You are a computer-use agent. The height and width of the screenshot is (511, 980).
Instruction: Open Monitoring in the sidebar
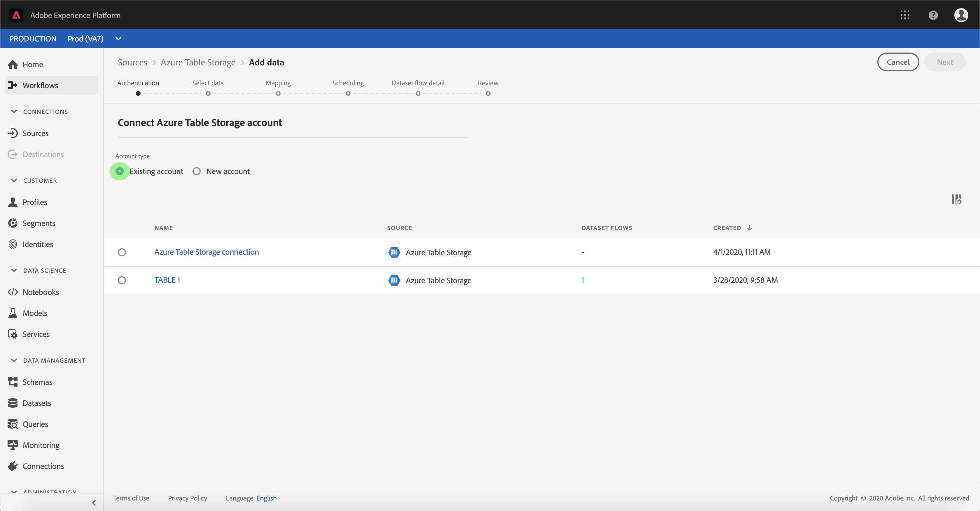click(41, 445)
